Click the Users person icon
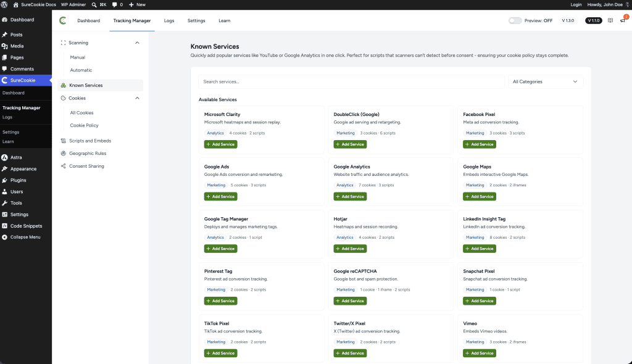Screen dimensions: 632x364 pyautogui.click(x=5, y=192)
